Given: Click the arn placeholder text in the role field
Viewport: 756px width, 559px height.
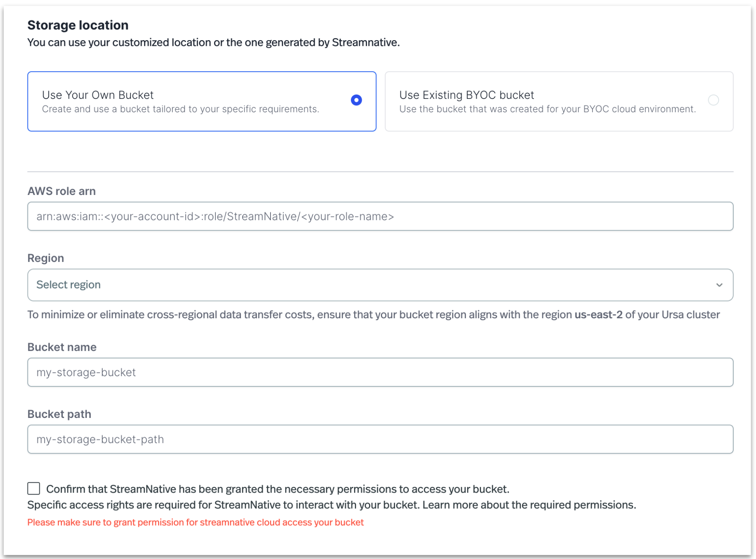Looking at the screenshot, I should [215, 216].
